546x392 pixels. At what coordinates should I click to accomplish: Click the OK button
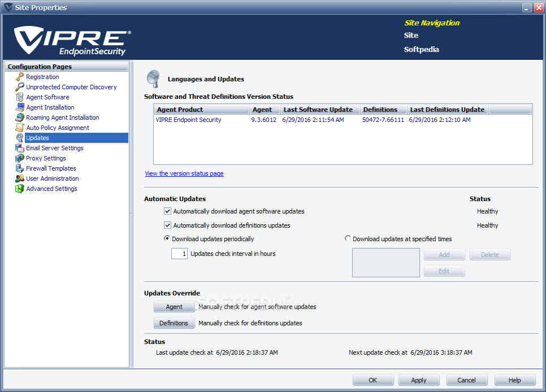point(373,380)
